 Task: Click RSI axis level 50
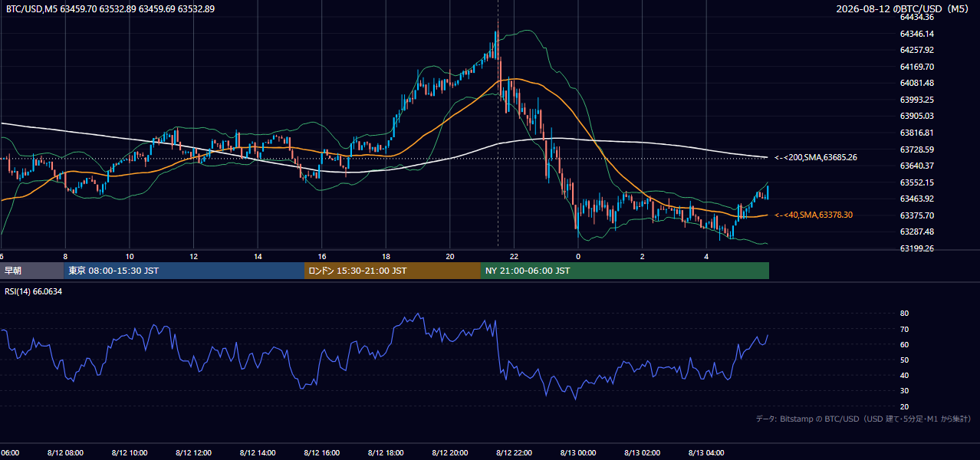coord(904,360)
